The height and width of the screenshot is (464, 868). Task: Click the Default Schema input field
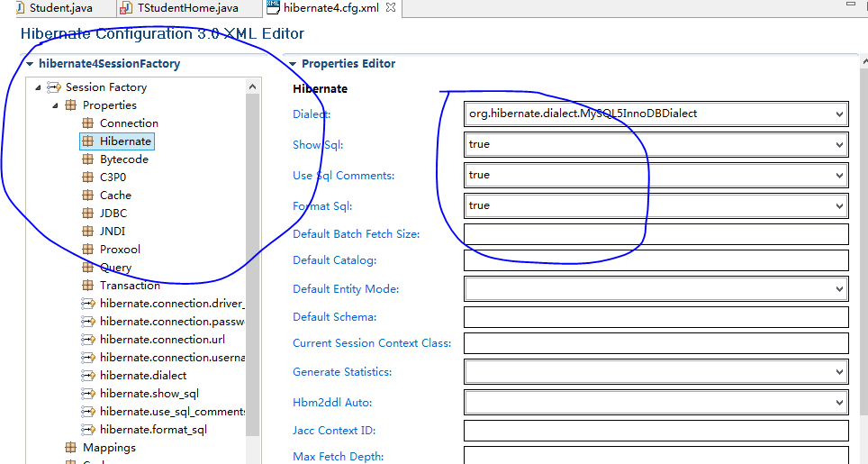(x=656, y=317)
